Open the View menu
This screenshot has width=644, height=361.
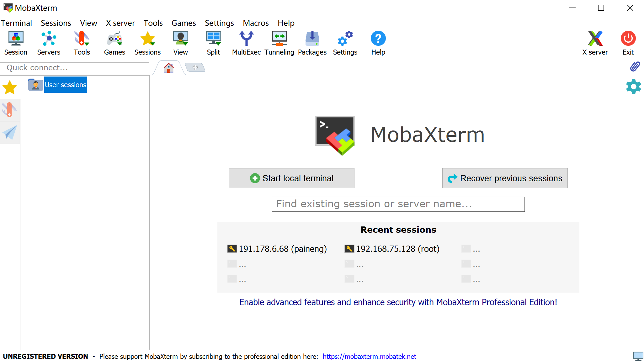88,23
